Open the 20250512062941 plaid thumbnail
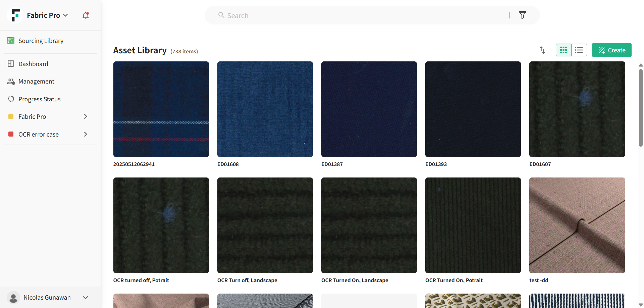 (161, 109)
